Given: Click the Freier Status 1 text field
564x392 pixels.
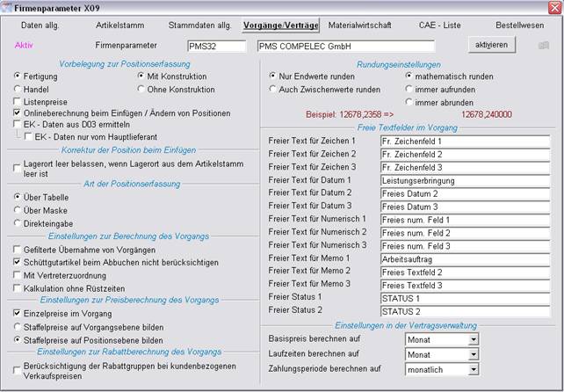Looking at the screenshot, I should (464, 298).
